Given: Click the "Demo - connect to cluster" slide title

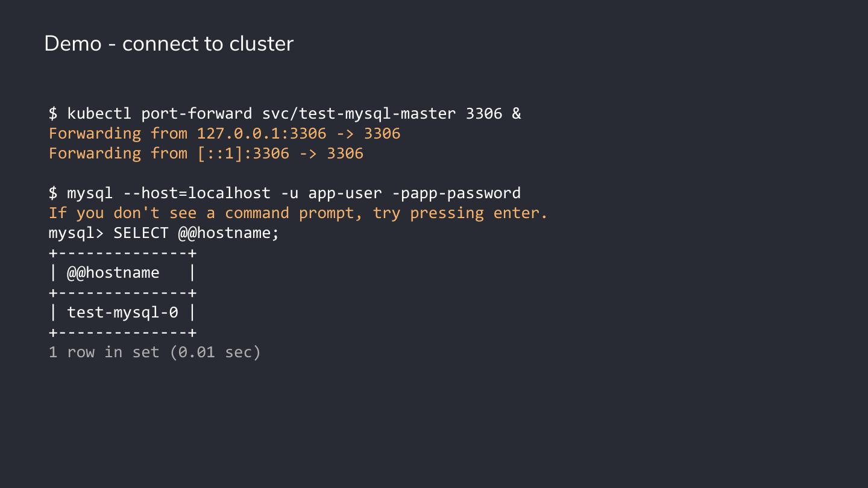Looking at the screenshot, I should pyautogui.click(x=169, y=44).
